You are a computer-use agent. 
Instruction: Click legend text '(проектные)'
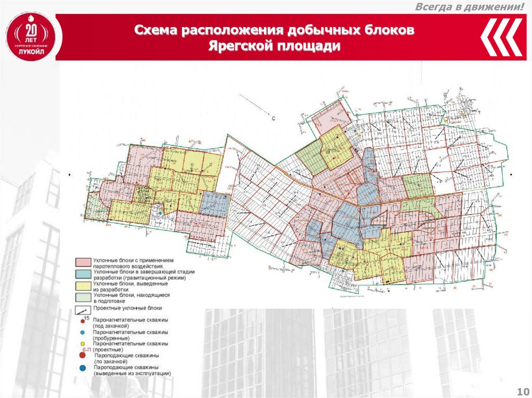(108, 350)
